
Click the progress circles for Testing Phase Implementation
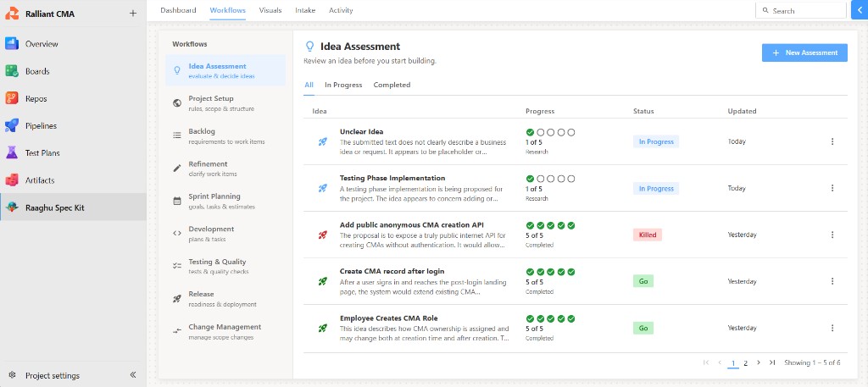[x=550, y=179]
